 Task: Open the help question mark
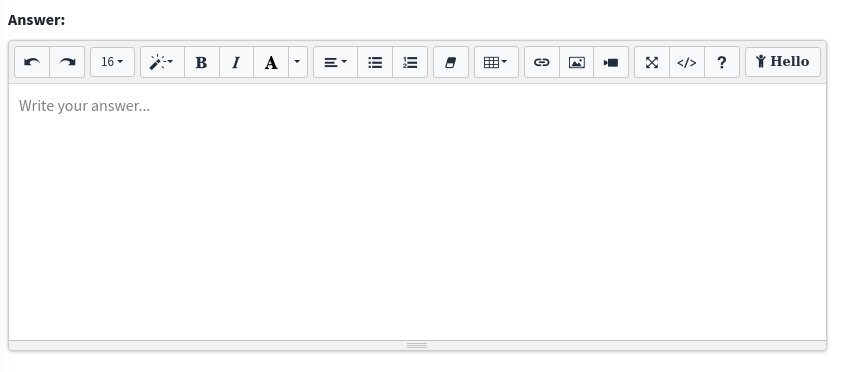click(722, 62)
